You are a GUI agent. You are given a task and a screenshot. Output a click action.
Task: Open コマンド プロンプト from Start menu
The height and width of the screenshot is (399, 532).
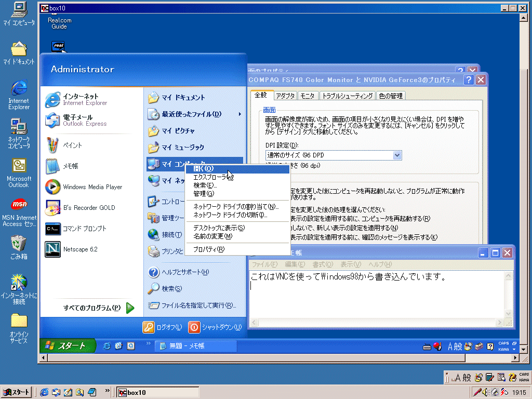(x=76, y=229)
